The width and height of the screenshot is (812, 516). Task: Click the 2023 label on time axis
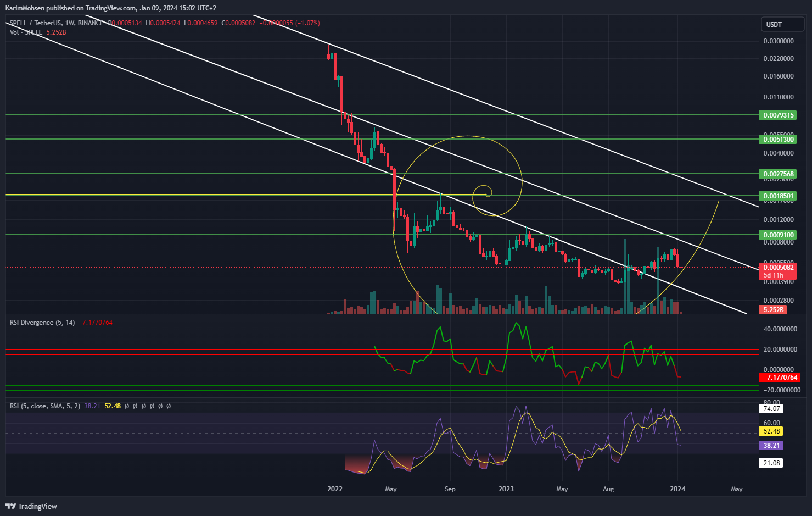pos(506,489)
